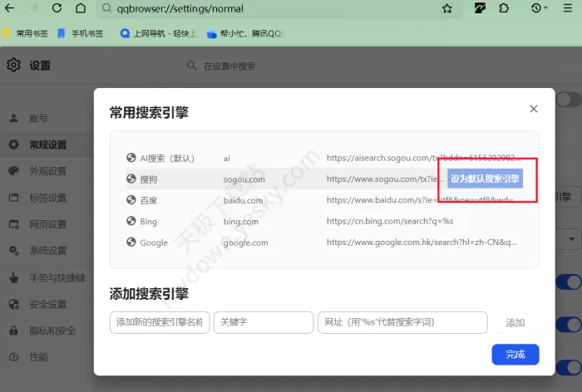Click the black feather toolbar icon
This screenshot has height=392, width=582.
point(480,8)
